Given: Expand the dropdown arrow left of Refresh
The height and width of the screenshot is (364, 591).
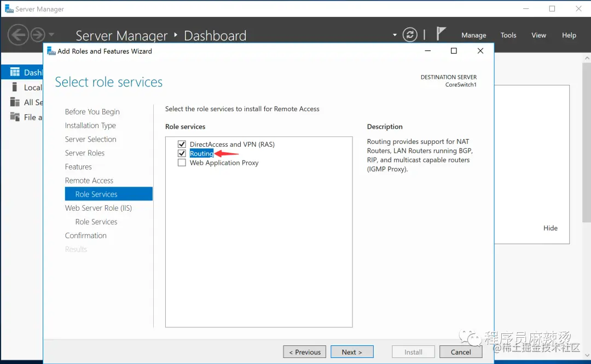Looking at the screenshot, I should [395, 35].
